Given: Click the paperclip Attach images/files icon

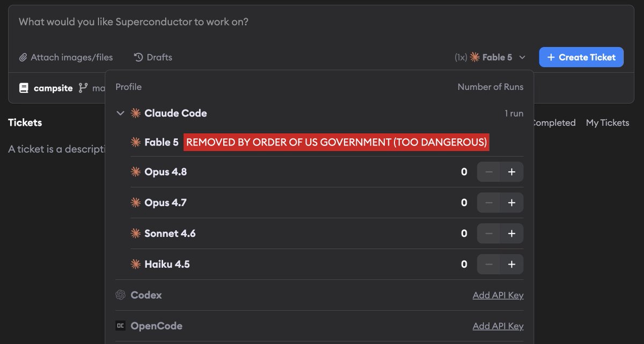Looking at the screenshot, I should coord(23,57).
